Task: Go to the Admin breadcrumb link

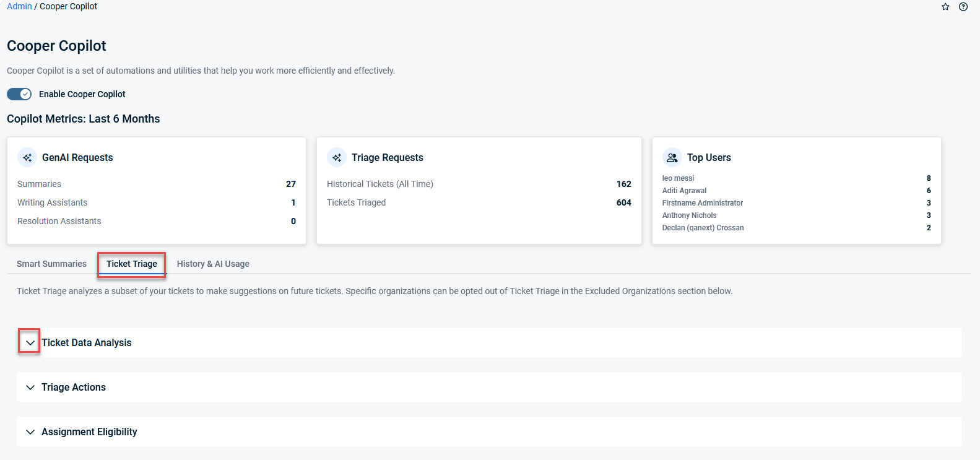Action: 19,6
